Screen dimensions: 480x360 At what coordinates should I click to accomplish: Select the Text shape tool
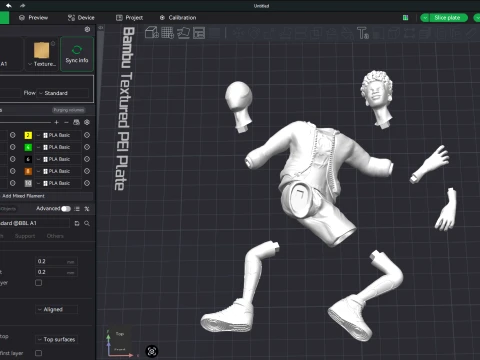(x=363, y=33)
